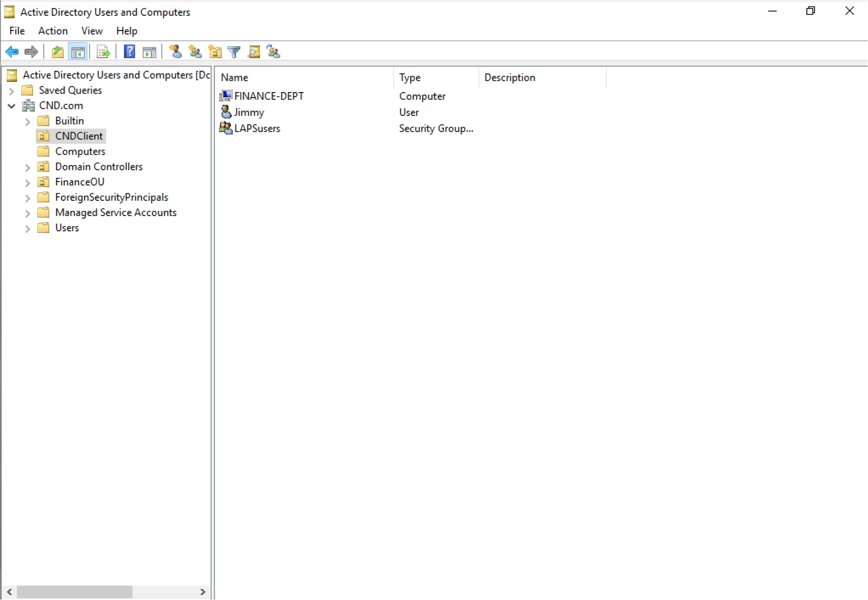Viewport: 868px width, 600px height.
Task: Click the Export List toolbar icon
Action: tap(103, 51)
